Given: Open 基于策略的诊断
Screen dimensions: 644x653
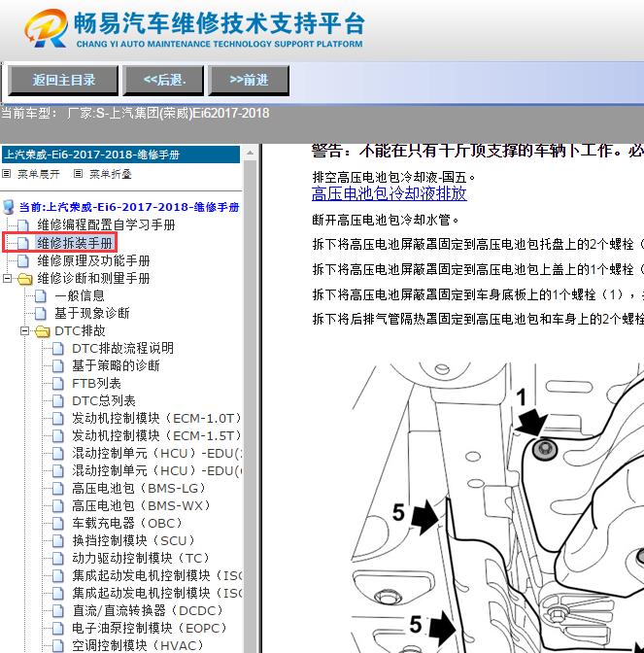Looking at the screenshot, I should point(116,365).
